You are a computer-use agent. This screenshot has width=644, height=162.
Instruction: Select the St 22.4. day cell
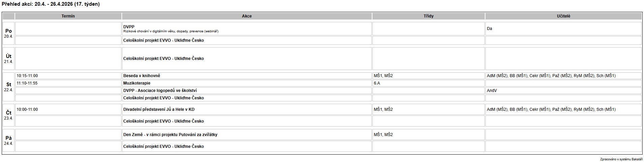click(x=9, y=87)
